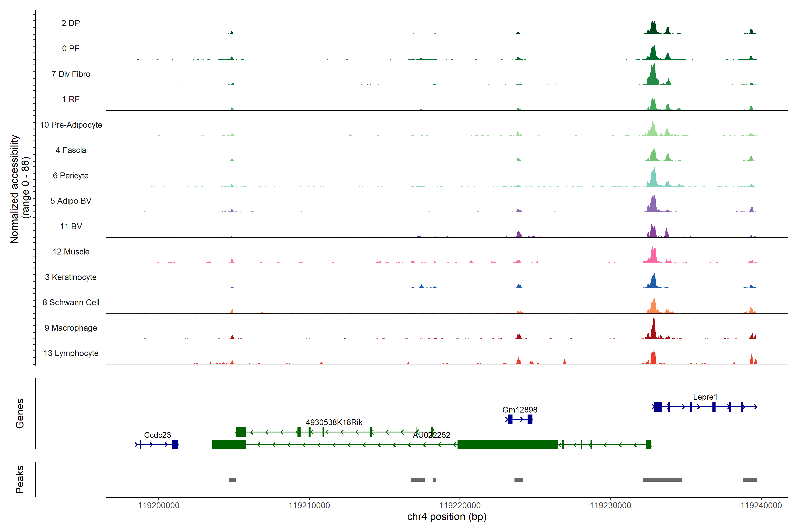Click the '9 Macrophage' track label

pyautogui.click(x=70, y=328)
